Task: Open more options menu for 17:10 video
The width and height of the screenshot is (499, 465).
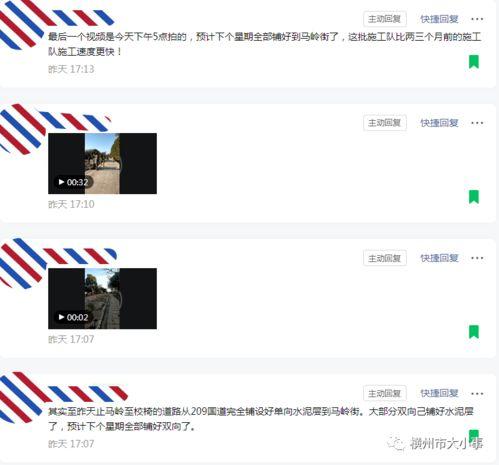Action: pyautogui.click(x=477, y=123)
